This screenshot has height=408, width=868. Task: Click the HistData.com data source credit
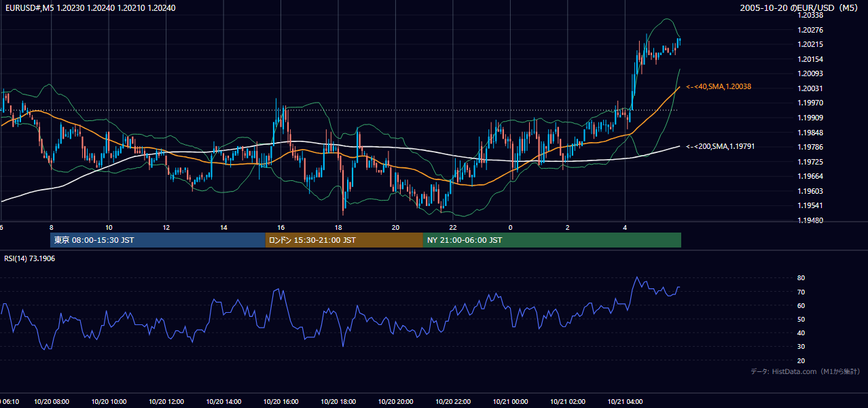point(806,371)
